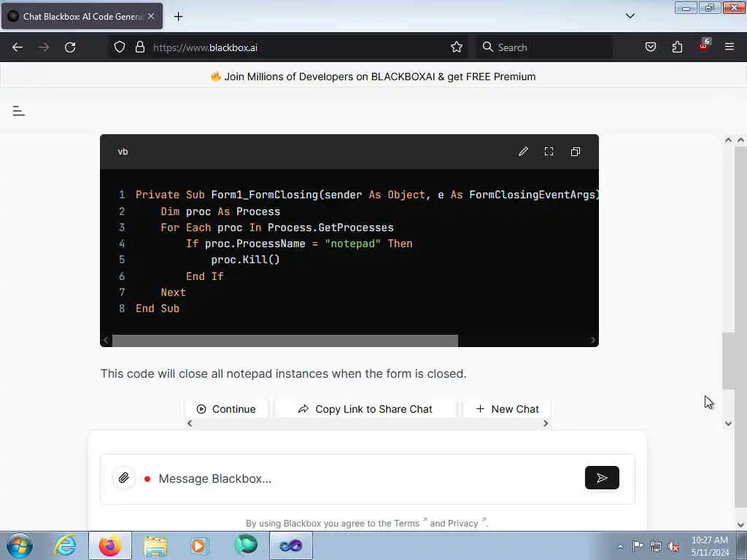Click the edit pencil icon on code block
The image size is (747, 560).
(x=523, y=152)
